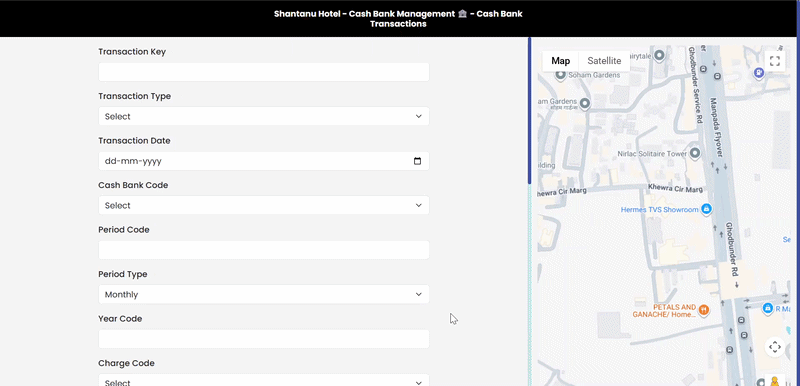Click the 'Nirlac Solitaire Tower' map label
800x386 pixels.
[x=652, y=153]
